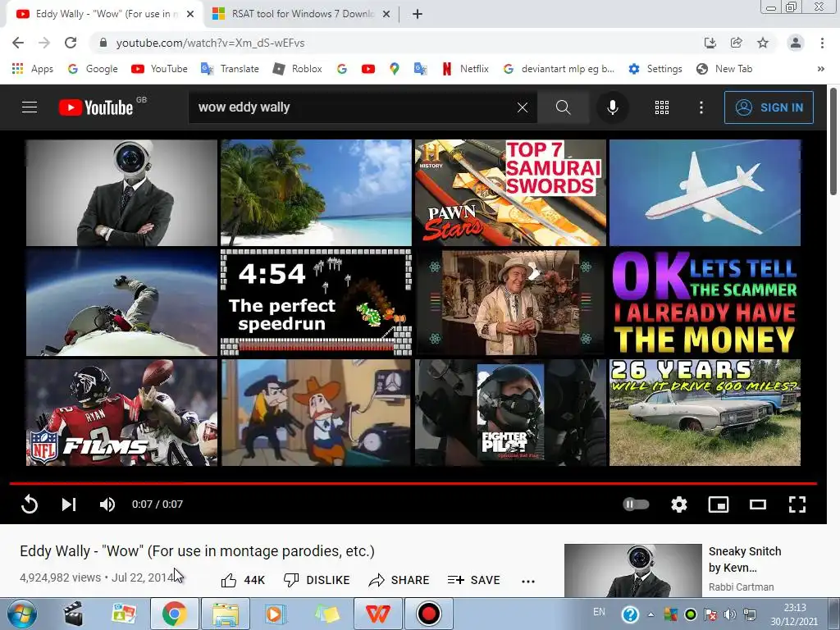Switch to the RSAT tool for Windows 7 tab
840x630 pixels.
coord(300,14)
